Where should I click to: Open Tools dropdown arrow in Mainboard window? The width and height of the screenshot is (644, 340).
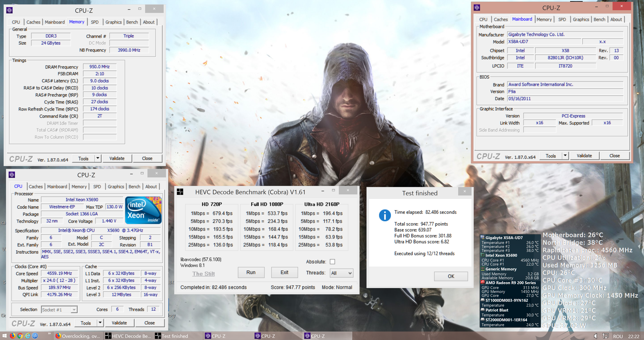click(x=565, y=156)
